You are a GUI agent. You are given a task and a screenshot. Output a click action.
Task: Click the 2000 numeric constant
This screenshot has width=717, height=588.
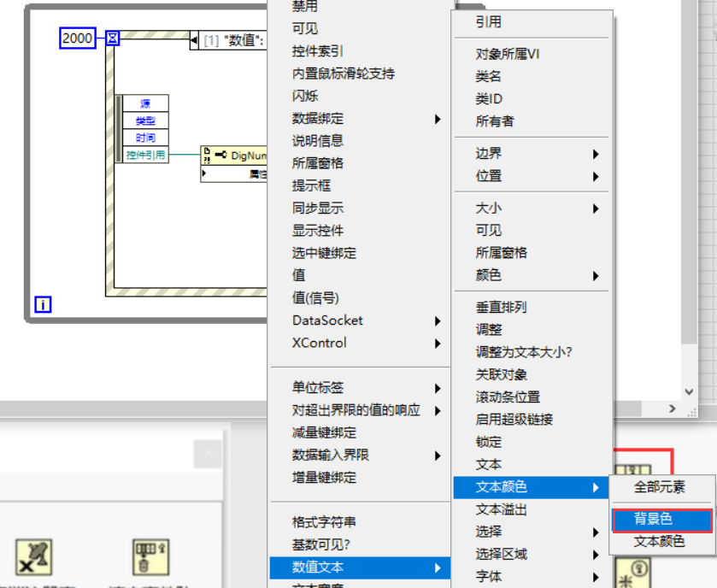point(76,38)
